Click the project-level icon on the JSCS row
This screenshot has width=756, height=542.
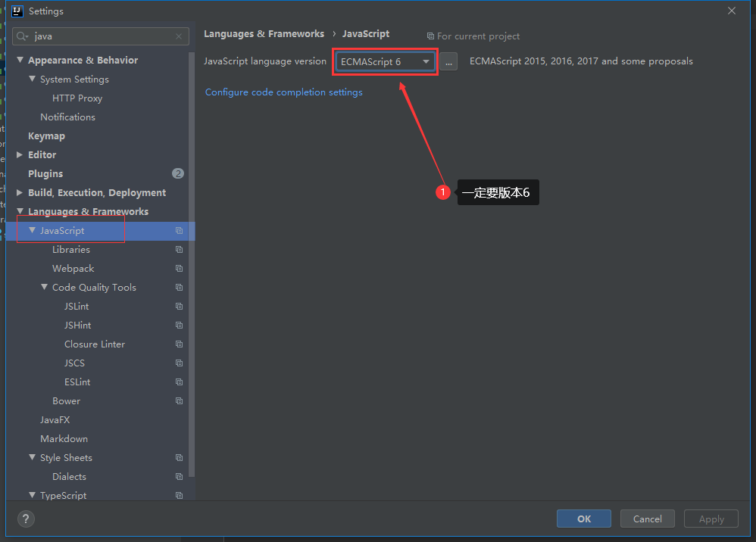coord(179,363)
